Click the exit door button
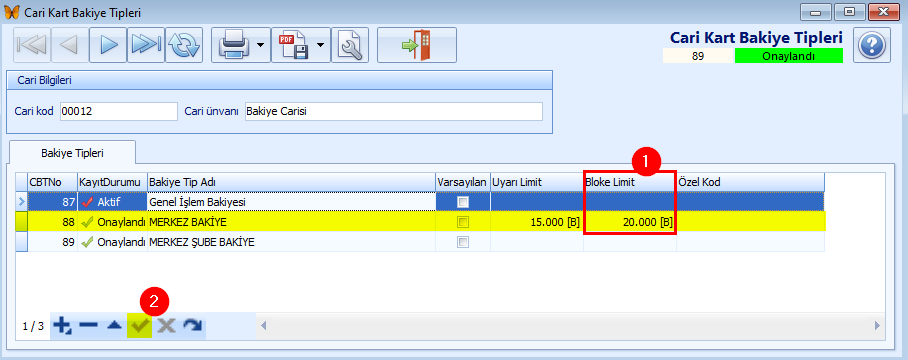 coord(417,45)
